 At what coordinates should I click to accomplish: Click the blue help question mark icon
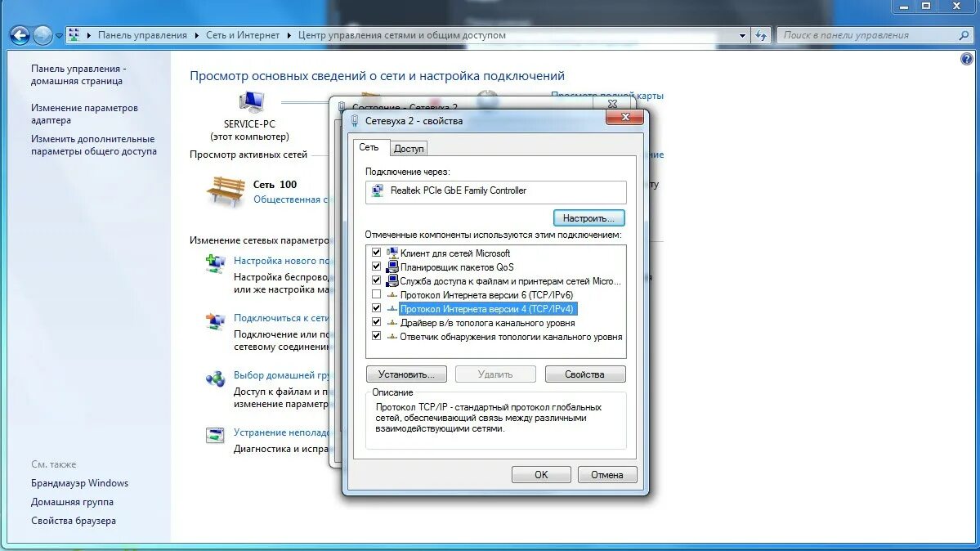point(967,57)
